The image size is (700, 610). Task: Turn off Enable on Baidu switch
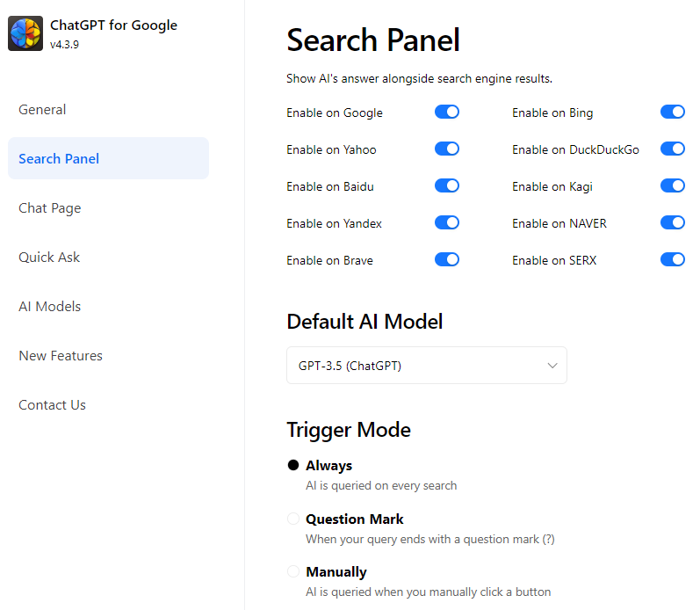[447, 185]
